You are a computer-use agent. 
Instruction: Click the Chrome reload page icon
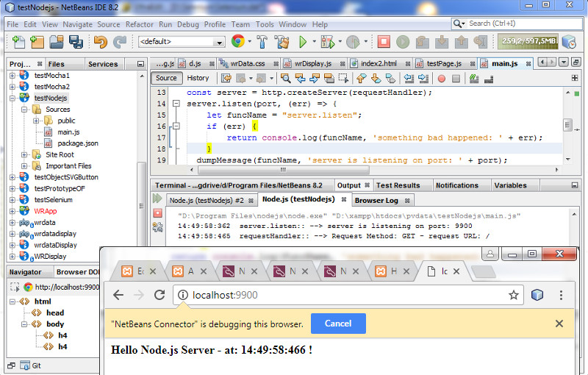tap(159, 295)
